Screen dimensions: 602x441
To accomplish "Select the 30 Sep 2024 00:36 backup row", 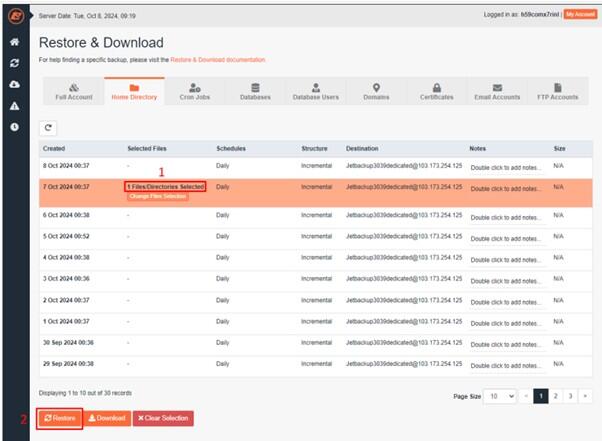I will [316, 344].
